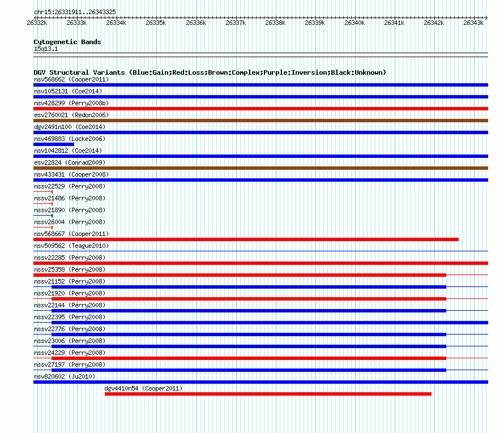Screen dimensions: 504x433
Task: Click nsv820602 (Ju2010) label
Action: click(65, 376)
